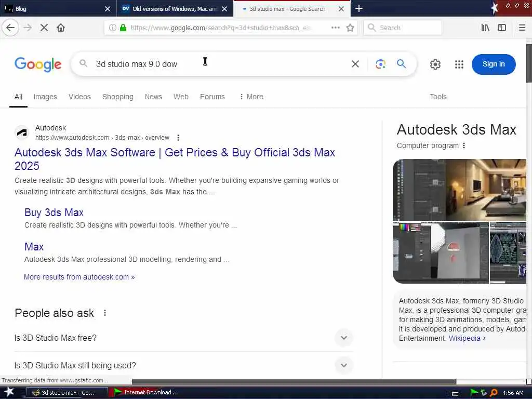Open the 3ds Max lamp model screenshot thumbnail

pos(441,253)
